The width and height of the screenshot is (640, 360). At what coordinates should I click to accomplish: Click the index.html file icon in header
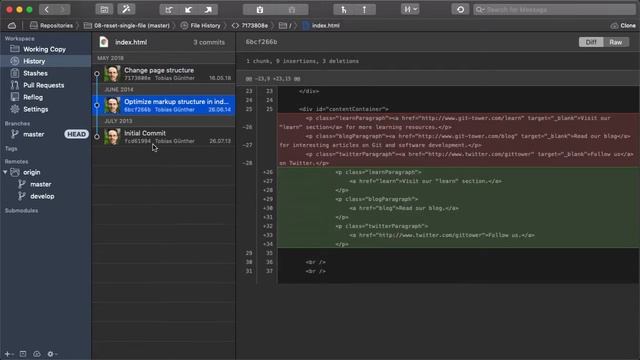tap(104, 42)
